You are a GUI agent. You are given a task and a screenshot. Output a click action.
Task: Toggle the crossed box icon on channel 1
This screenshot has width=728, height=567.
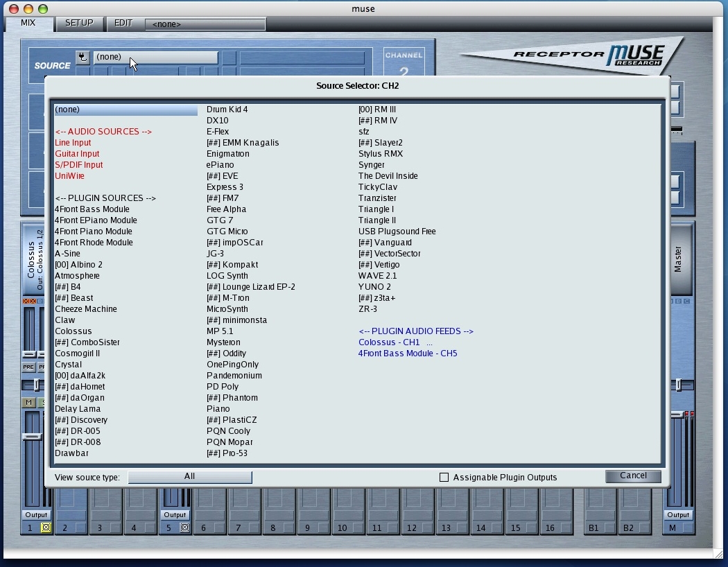(46, 527)
